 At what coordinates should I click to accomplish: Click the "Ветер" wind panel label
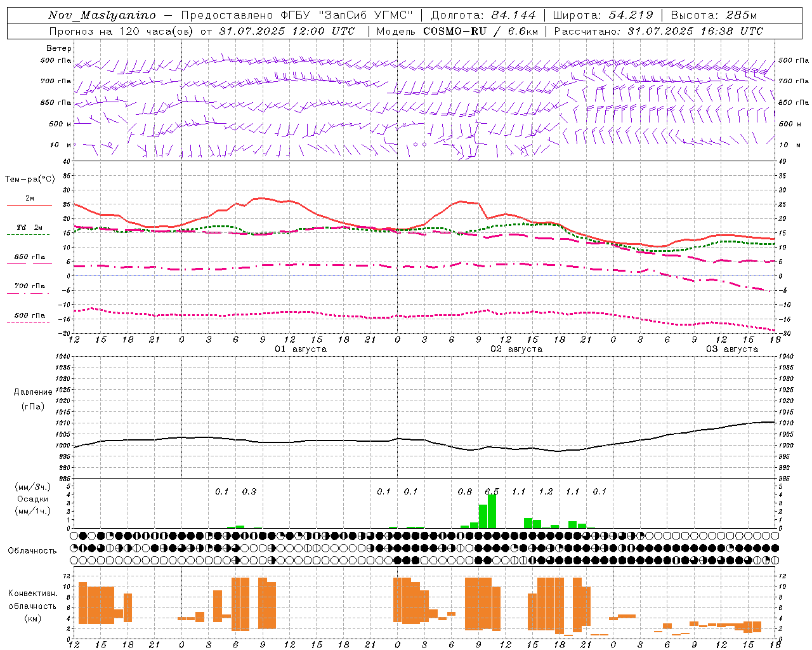(x=59, y=48)
